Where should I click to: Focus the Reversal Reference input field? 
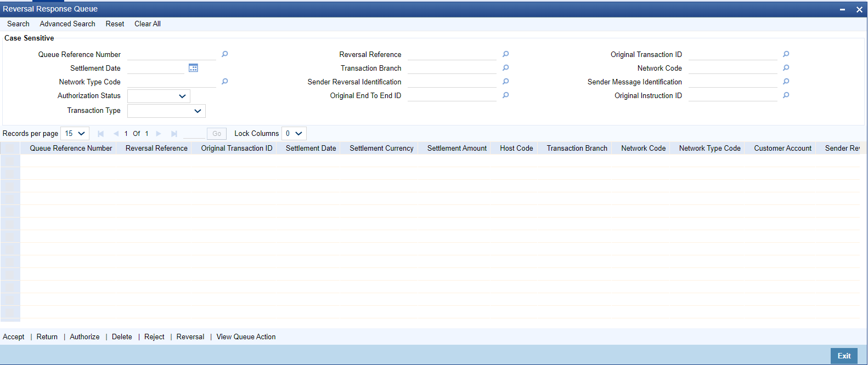pyautogui.click(x=452, y=54)
